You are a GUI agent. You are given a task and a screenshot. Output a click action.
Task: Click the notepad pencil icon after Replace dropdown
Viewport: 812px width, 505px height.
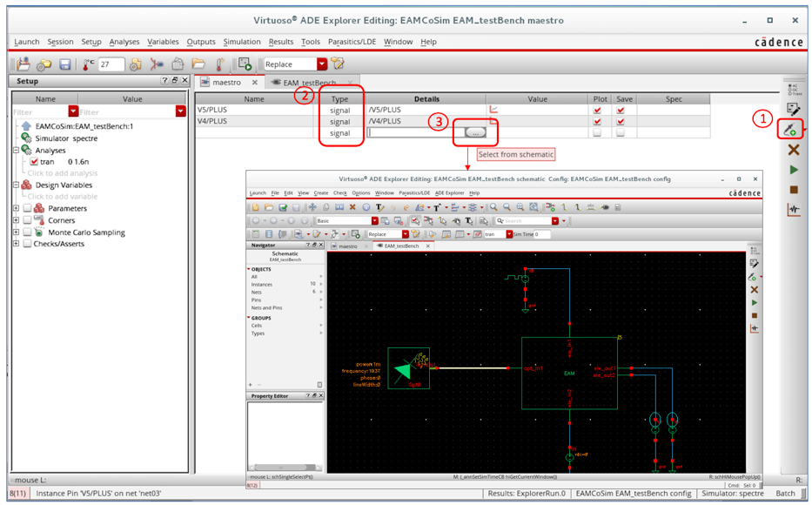click(338, 64)
